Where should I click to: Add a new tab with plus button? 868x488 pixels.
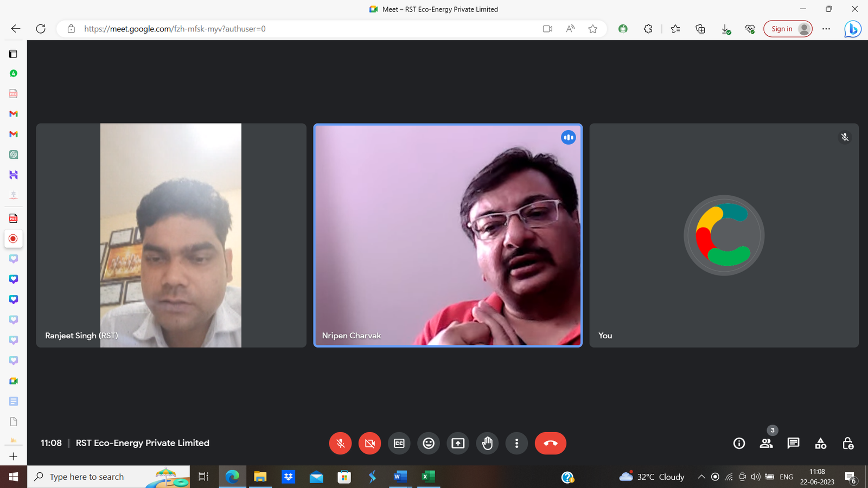click(x=14, y=457)
